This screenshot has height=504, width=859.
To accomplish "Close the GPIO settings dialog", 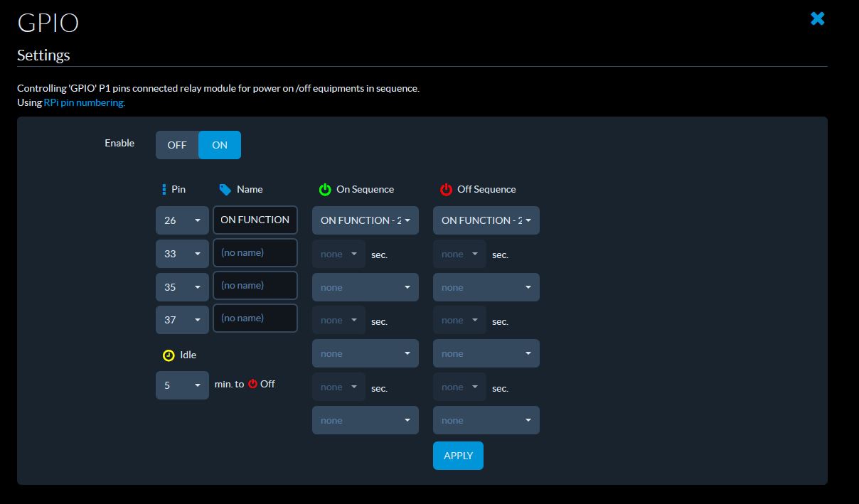I will pyautogui.click(x=817, y=18).
